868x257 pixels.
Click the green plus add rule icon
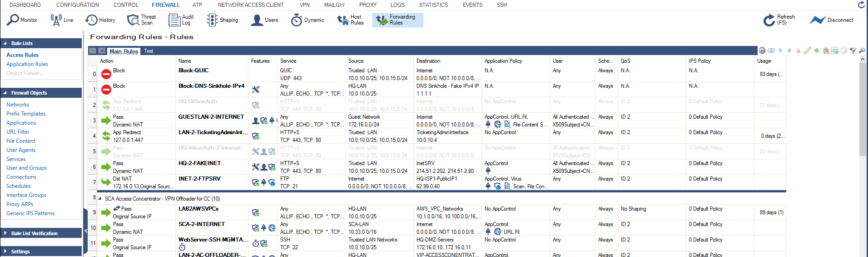(817, 50)
